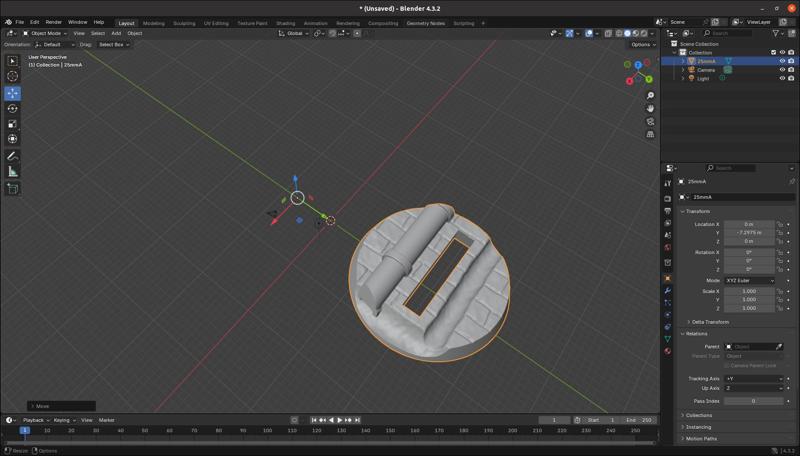Choose the Add Cube tool
The height and width of the screenshot is (456, 800).
coord(13,188)
